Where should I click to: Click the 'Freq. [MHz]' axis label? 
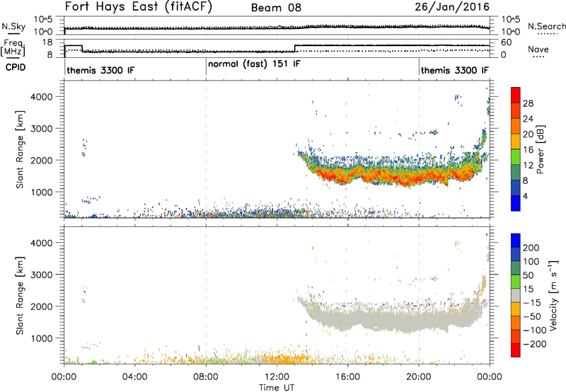click(14, 47)
